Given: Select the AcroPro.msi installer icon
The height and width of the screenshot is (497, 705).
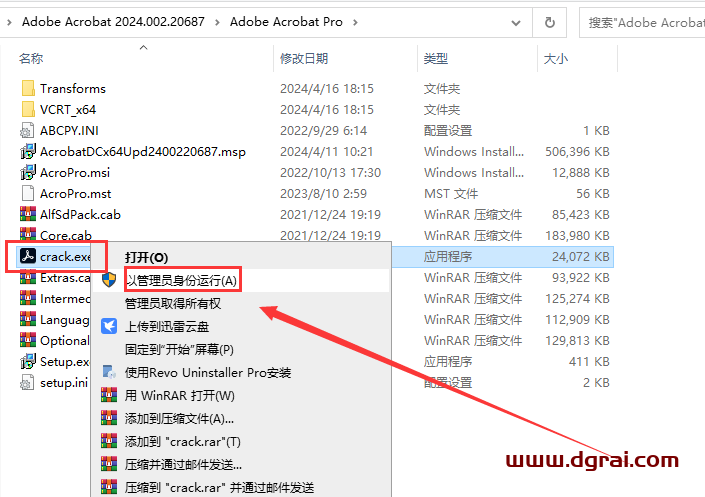Looking at the screenshot, I should (27, 172).
